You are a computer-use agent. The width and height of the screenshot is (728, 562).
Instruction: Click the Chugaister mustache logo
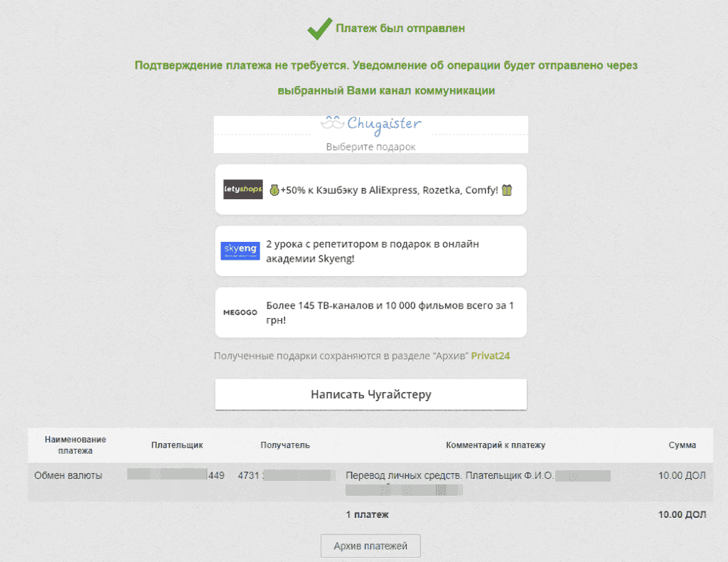(x=332, y=123)
